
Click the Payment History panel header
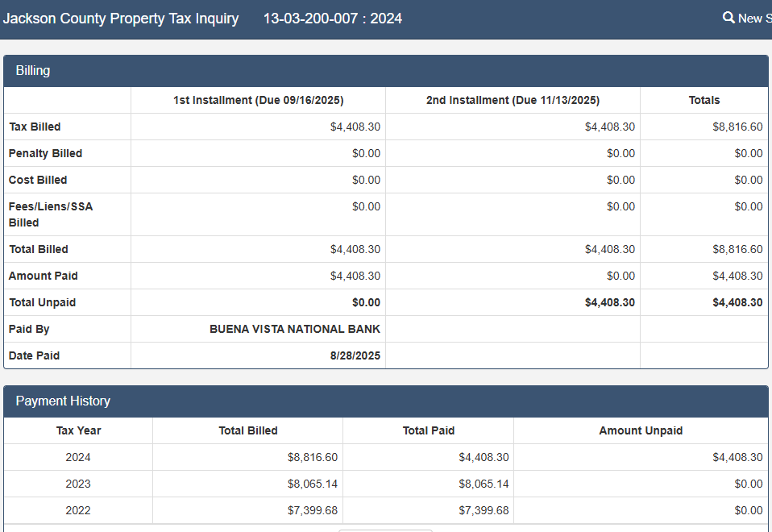tap(63, 401)
